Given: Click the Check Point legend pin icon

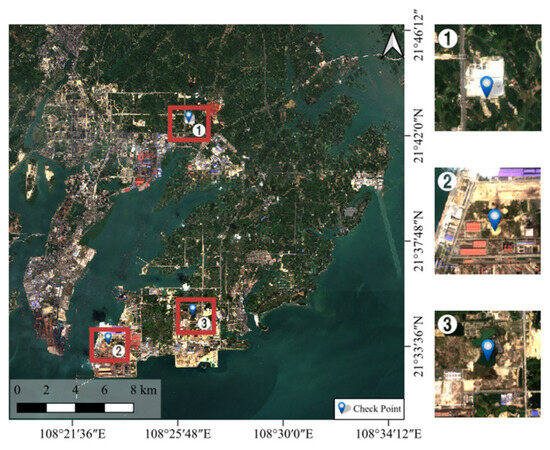Looking at the screenshot, I should point(342,408).
